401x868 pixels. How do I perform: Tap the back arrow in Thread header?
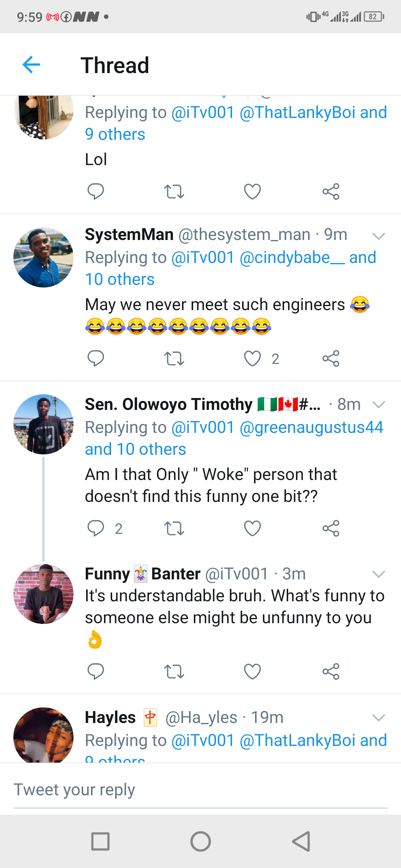point(31,65)
